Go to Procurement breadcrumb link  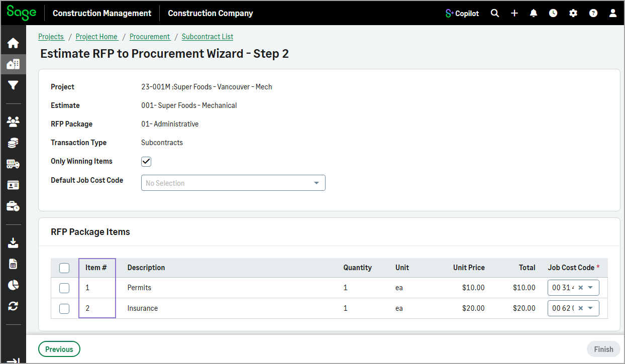[x=150, y=37]
